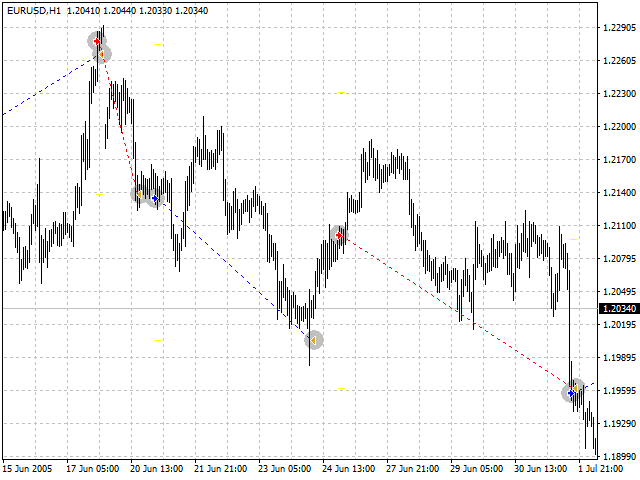The image size is (640, 480).
Task: Click the 17 Jun 05:00 time label
Action: (x=93, y=469)
